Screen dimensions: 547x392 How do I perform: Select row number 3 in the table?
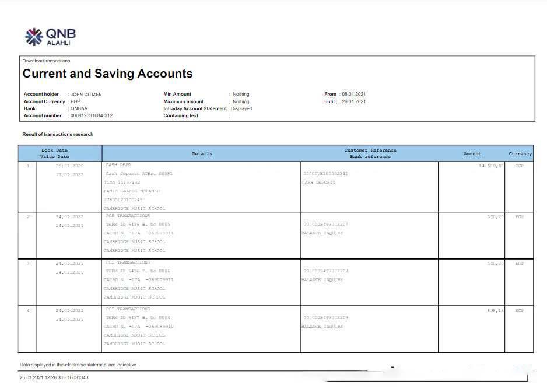click(27, 263)
